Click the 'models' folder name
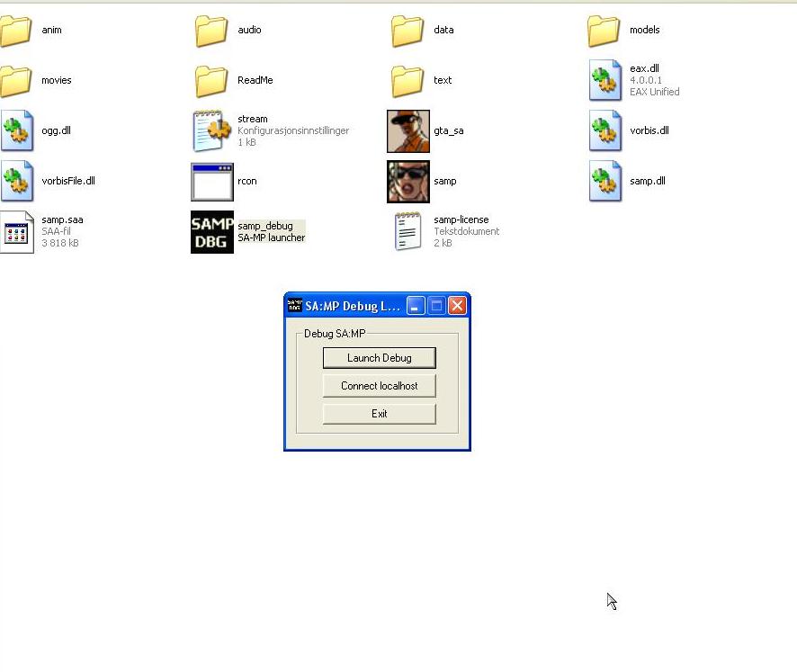This screenshot has width=797, height=672. coord(644,30)
